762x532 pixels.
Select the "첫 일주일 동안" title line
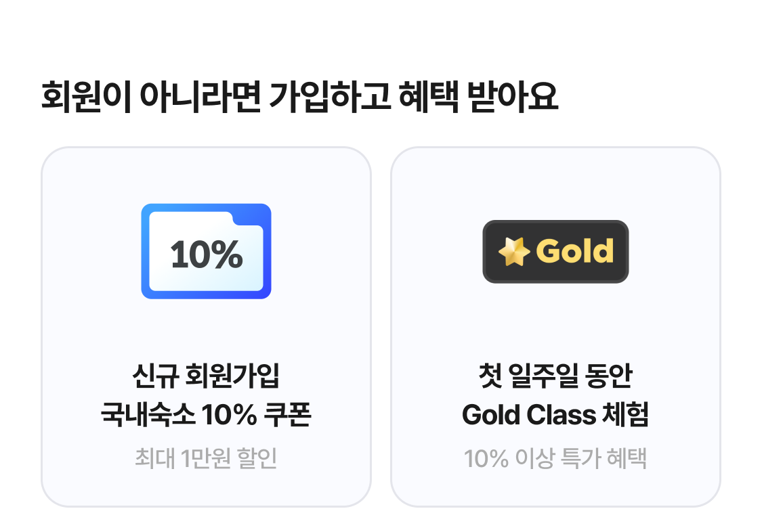coord(555,376)
